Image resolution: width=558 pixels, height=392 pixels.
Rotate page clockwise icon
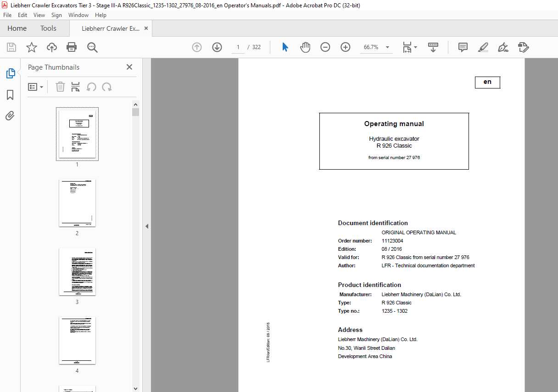pos(107,87)
